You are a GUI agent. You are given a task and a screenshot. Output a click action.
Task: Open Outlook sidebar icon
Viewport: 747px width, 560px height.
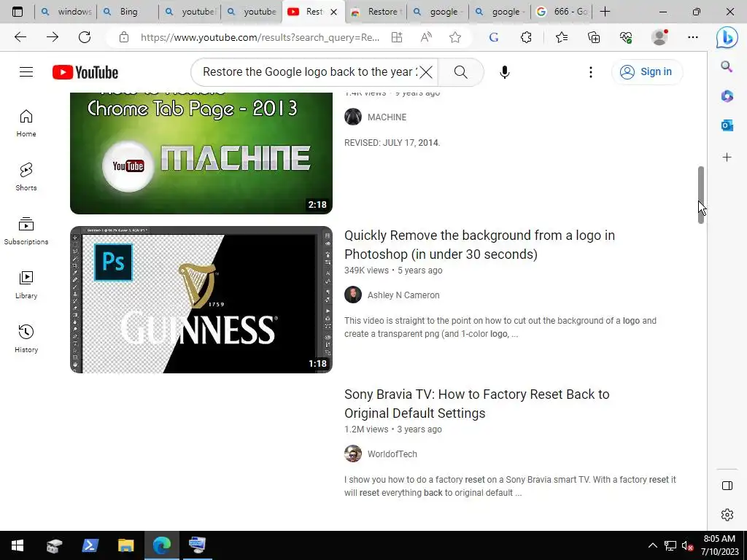727,125
